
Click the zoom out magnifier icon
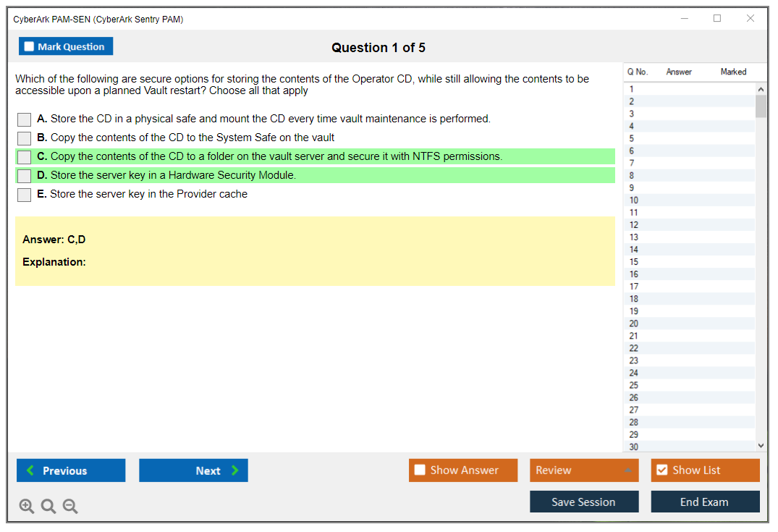(70, 507)
